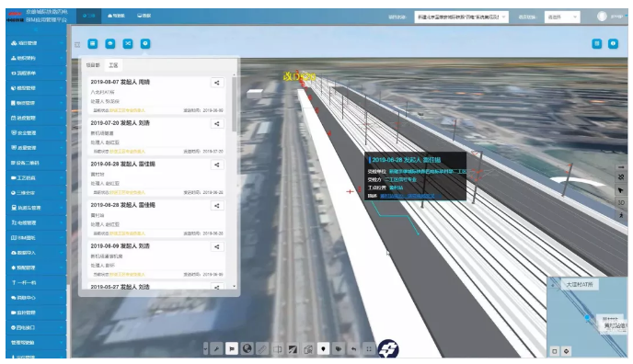Share the 2019-08-07 周婧 record
This screenshot has width=633, height=364.
click(217, 83)
